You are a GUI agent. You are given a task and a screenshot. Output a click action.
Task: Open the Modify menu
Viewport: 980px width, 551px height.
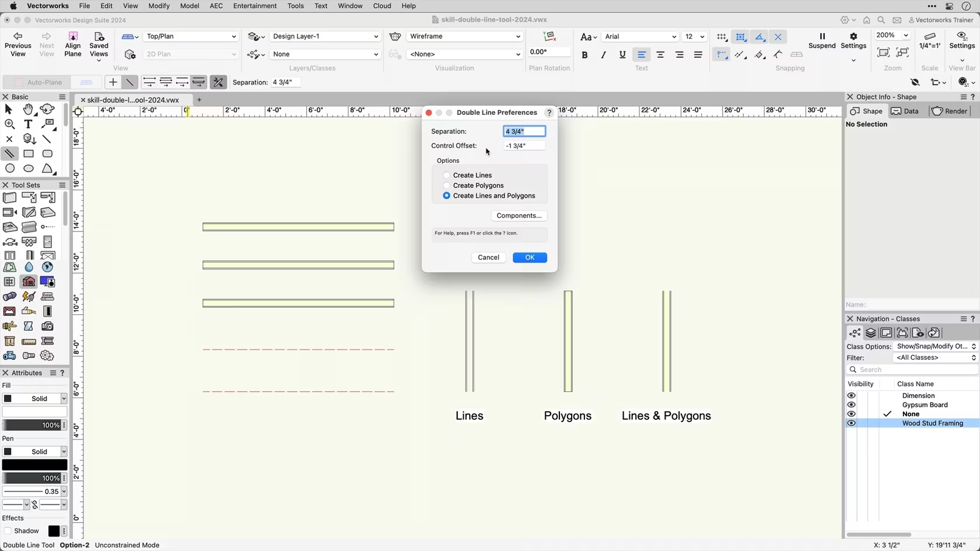pyautogui.click(x=159, y=6)
